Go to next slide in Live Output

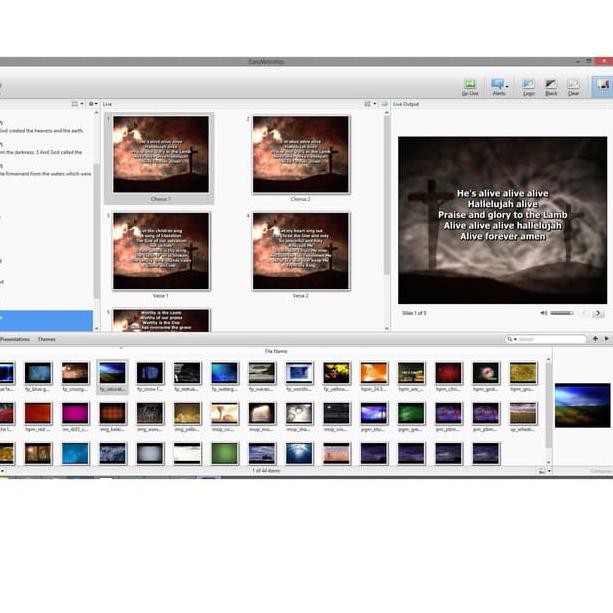click(x=598, y=313)
